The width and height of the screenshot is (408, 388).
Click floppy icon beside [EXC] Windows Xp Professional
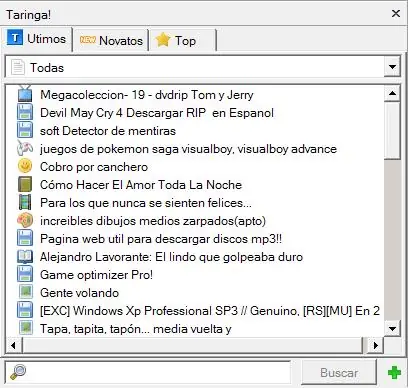pyautogui.click(x=25, y=310)
